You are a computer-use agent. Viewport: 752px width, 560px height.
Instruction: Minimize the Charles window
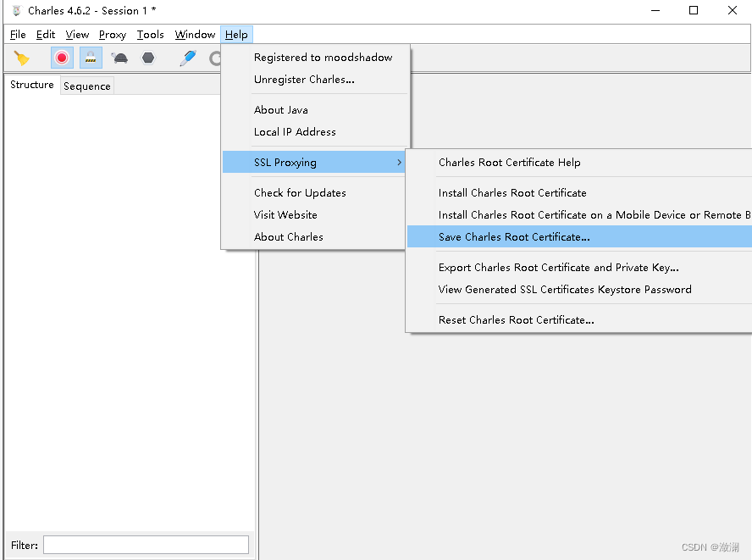(x=655, y=10)
